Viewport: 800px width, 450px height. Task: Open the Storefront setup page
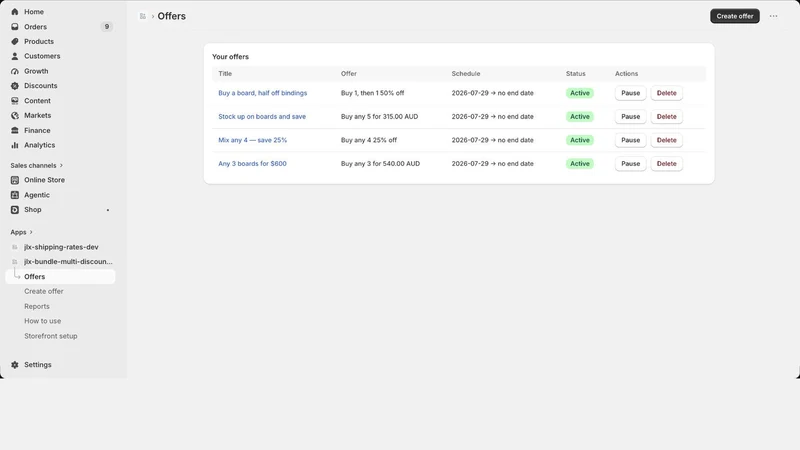[51, 336]
